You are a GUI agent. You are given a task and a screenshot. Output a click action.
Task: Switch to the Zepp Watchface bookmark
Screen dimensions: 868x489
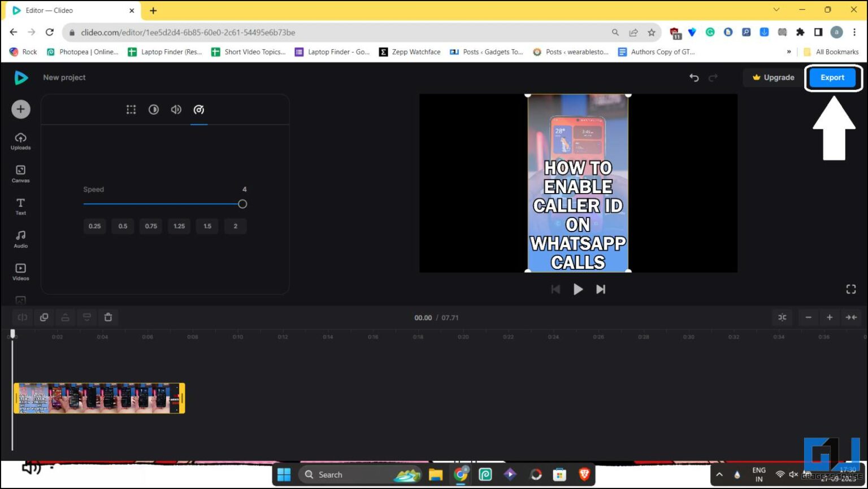[x=409, y=52]
